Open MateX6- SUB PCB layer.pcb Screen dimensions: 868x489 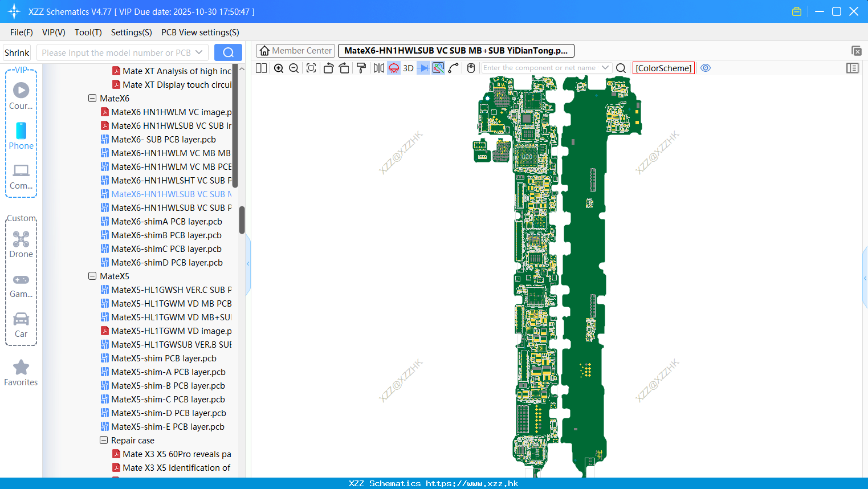point(158,139)
